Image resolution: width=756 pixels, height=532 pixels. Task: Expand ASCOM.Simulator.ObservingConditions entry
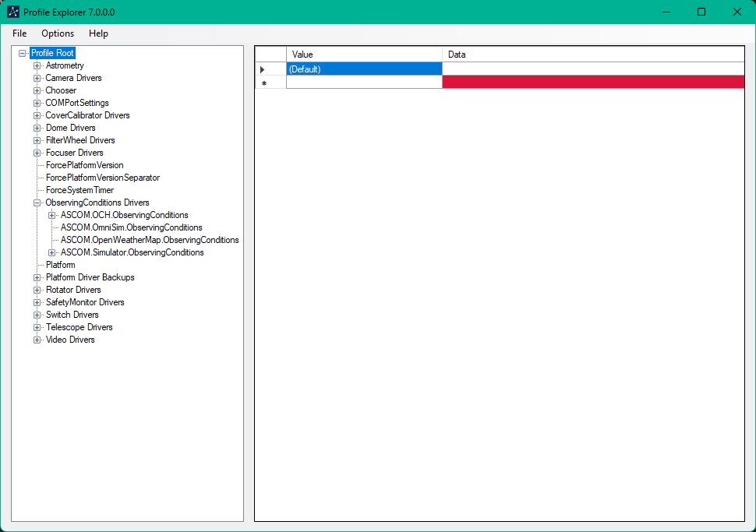coord(52,253)
